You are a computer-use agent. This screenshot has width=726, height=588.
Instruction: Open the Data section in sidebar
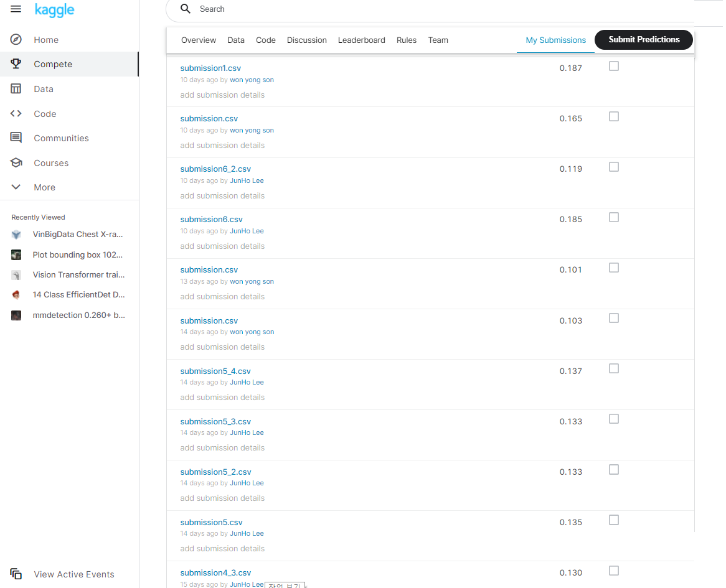44,88
